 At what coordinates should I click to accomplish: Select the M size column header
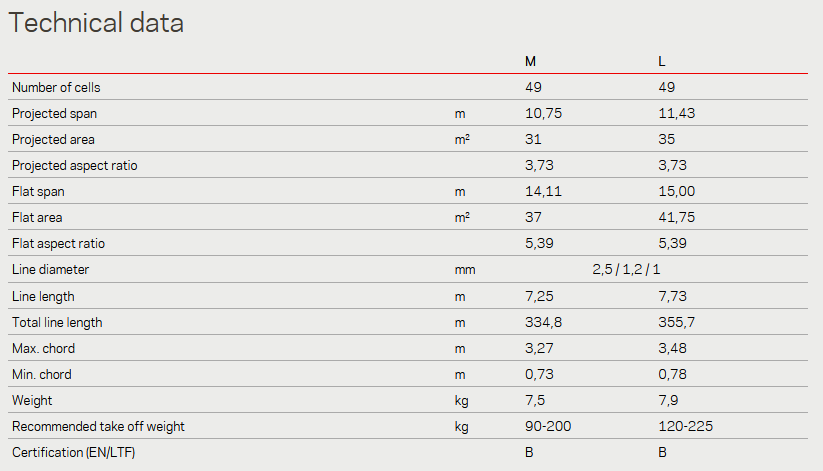click(530, 61)
